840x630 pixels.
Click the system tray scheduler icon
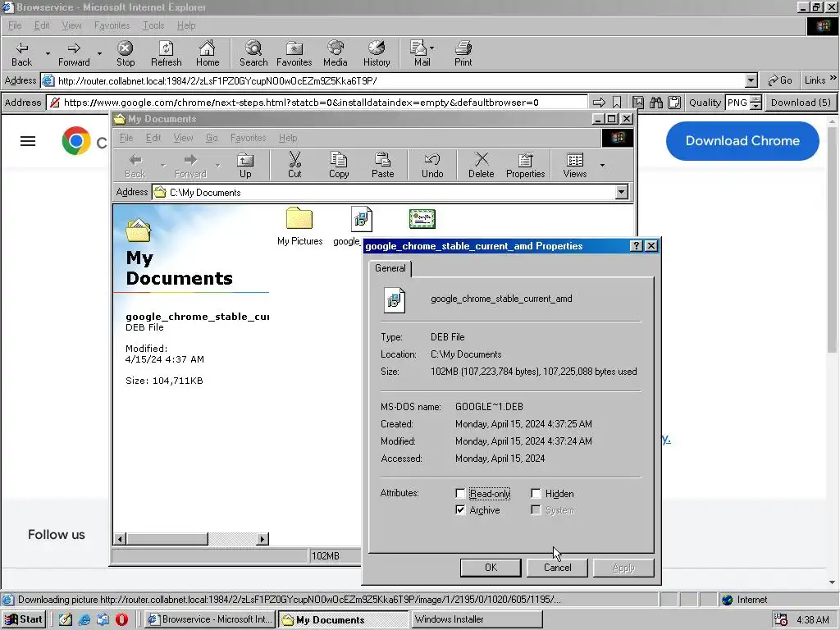[x=781, y=620]
